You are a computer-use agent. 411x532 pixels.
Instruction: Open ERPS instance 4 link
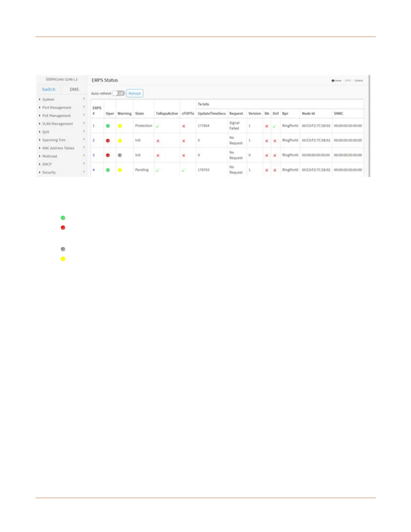(x=94, y=170)
